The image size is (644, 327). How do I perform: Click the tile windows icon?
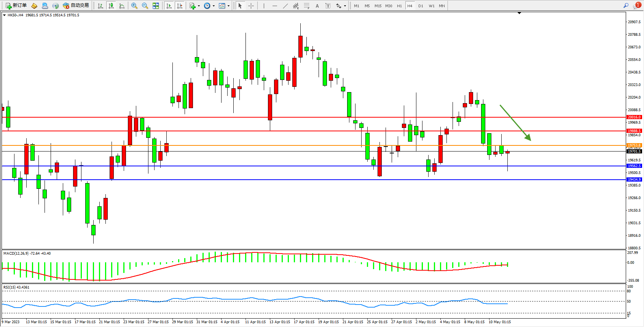pos(156,6)
